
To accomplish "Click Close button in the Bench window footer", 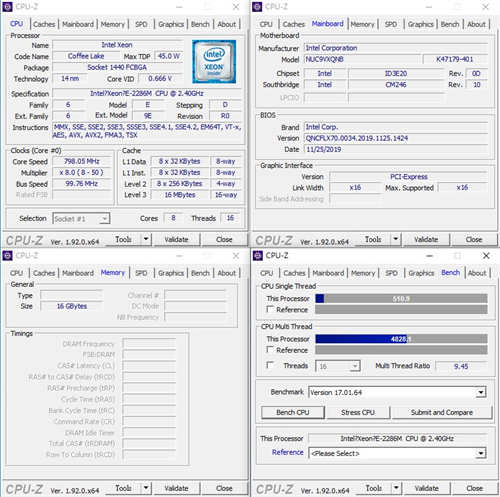I will (x=474, y=488).
